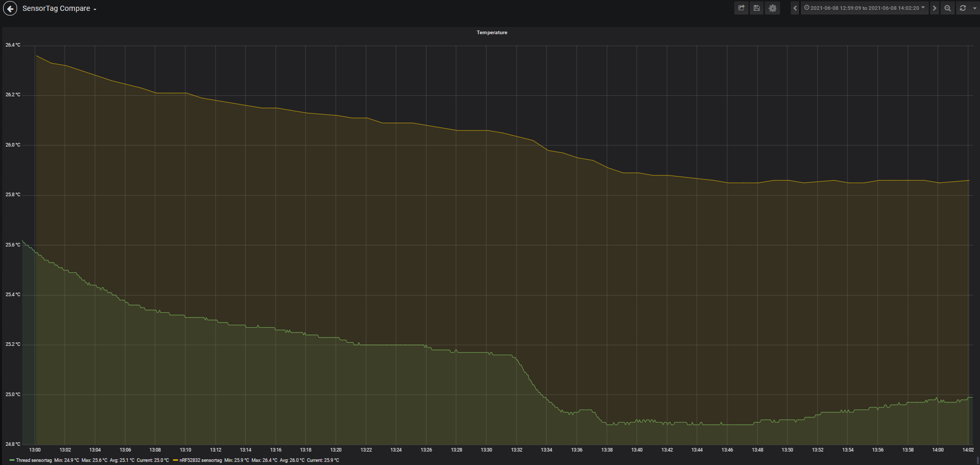
Task: Open the SensorTag Compare dashboard dropdown
Action: 59,9
